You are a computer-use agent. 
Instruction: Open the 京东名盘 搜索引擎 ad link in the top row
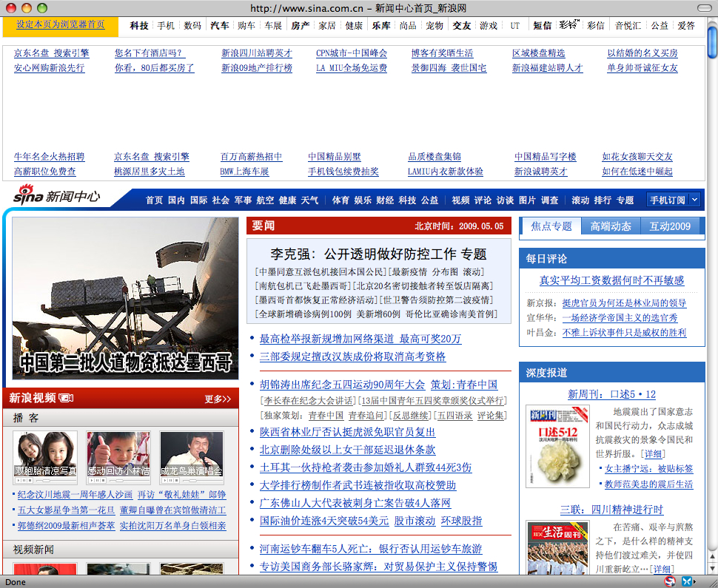click(x=51, y=53)
